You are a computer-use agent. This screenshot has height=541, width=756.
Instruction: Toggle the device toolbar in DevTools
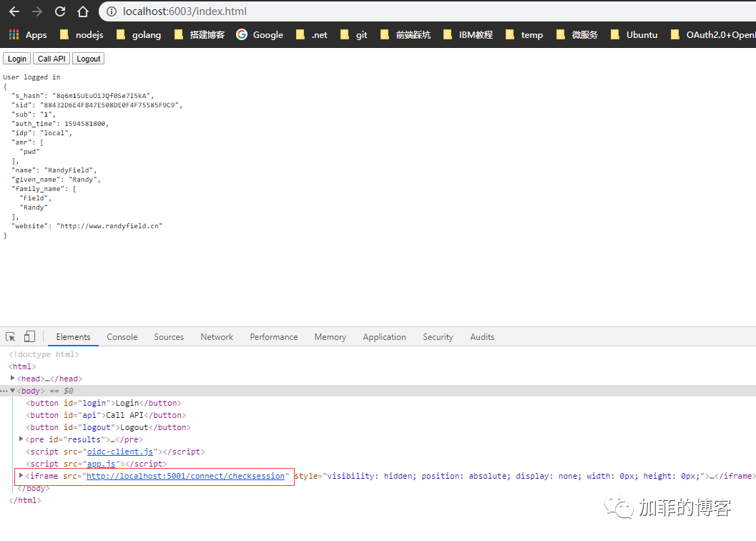click(29, 337)
